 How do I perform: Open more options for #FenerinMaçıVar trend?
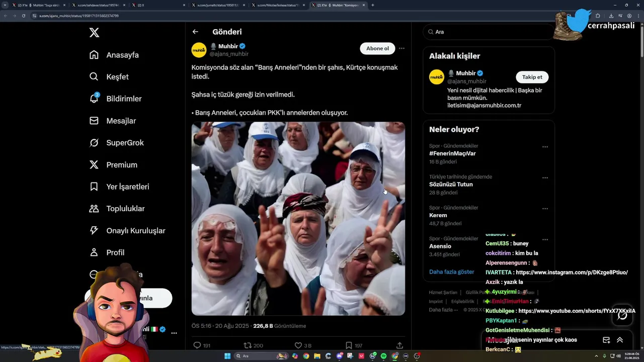tap(545, 147)
